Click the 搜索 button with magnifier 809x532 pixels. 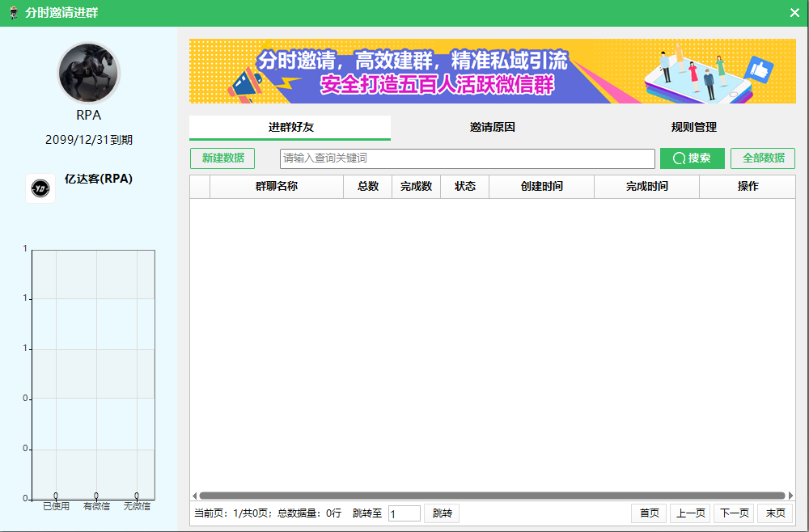(692, 158)
